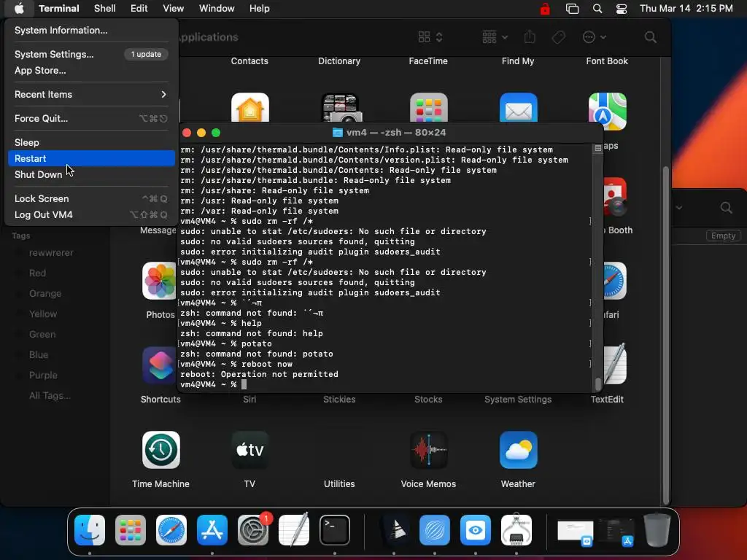Click the clock in the menu bar

pyautogui.click(x=686, y=9)
